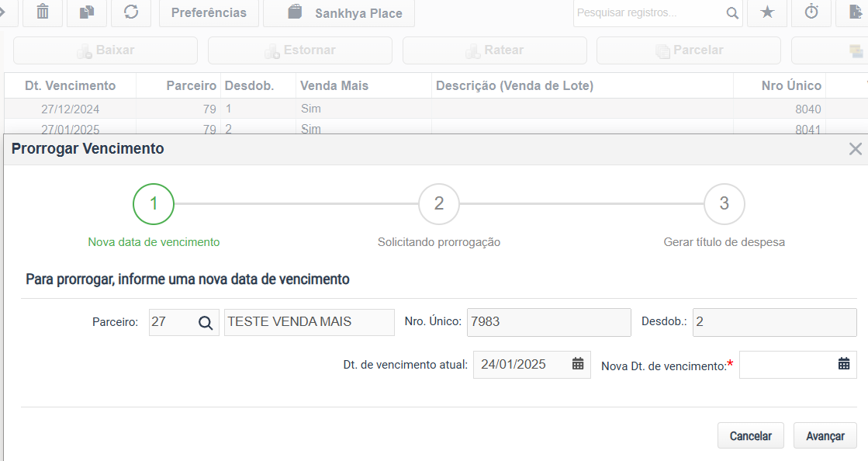Open Sankhya Place
The image size is (868, 461).
coord(339,12)
